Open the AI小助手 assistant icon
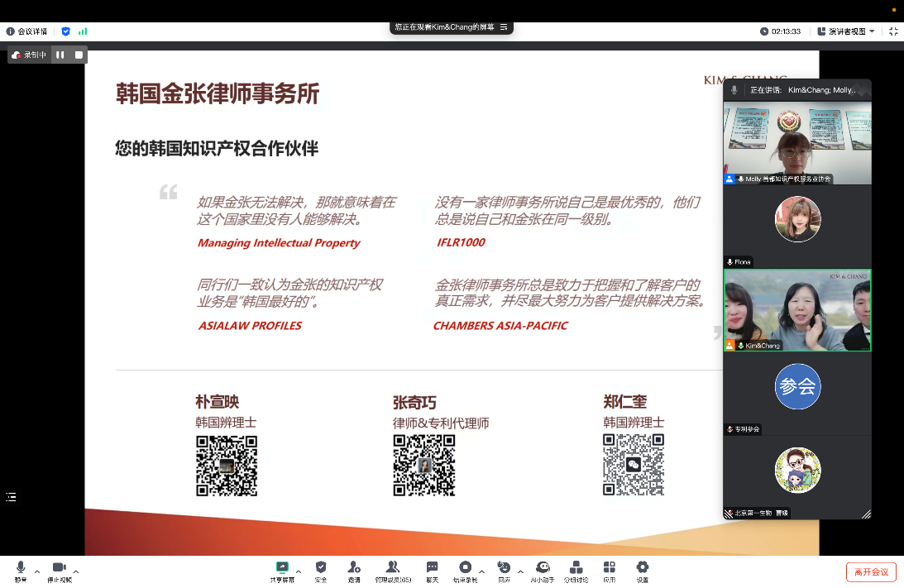The width and height of the screenshot is (904, 588). click(543, 568)
